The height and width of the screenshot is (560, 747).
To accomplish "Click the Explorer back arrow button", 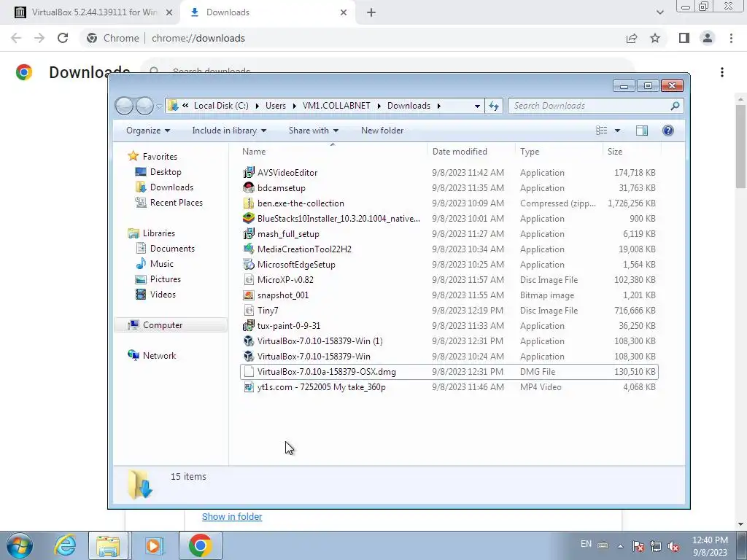I will point(124,106).
